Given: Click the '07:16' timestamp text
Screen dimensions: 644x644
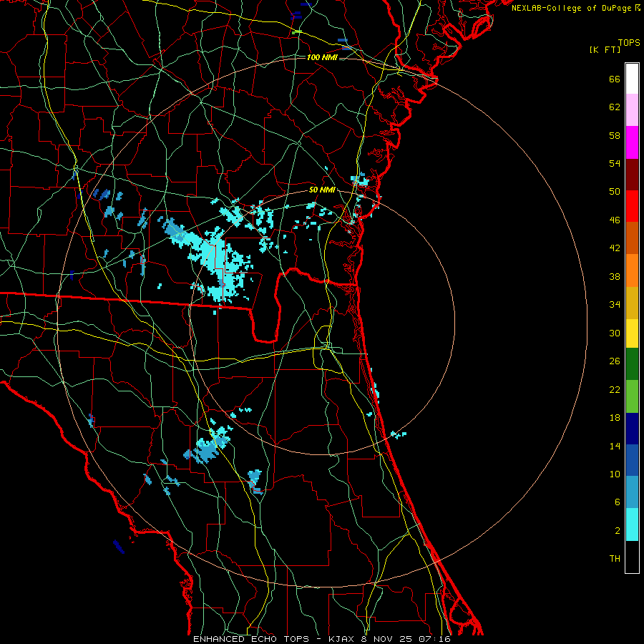Looking at the screenshot, I should 434,639.
